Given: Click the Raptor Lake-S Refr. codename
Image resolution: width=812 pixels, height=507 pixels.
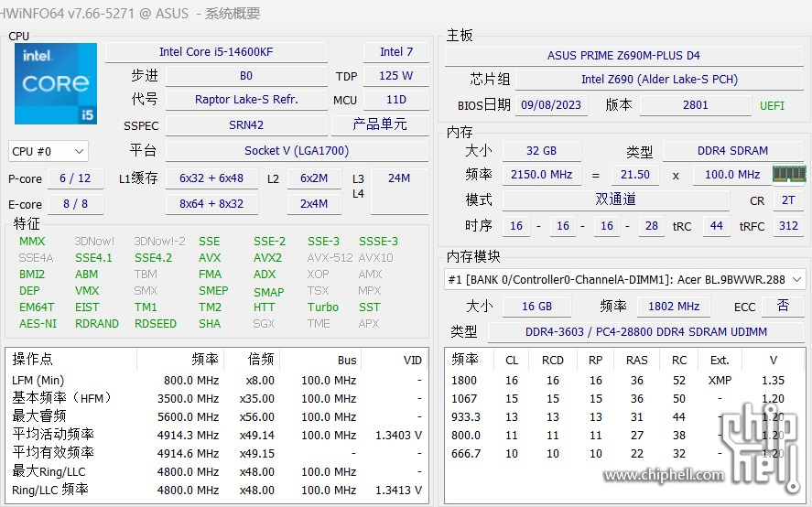Looking at the screenshot, I should click(x=246, y=100).
